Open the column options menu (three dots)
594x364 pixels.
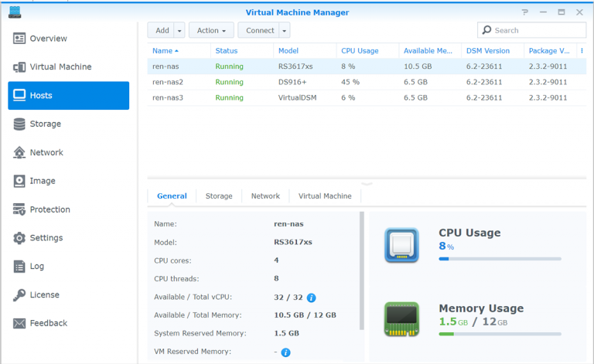click(x=582, y=51)
